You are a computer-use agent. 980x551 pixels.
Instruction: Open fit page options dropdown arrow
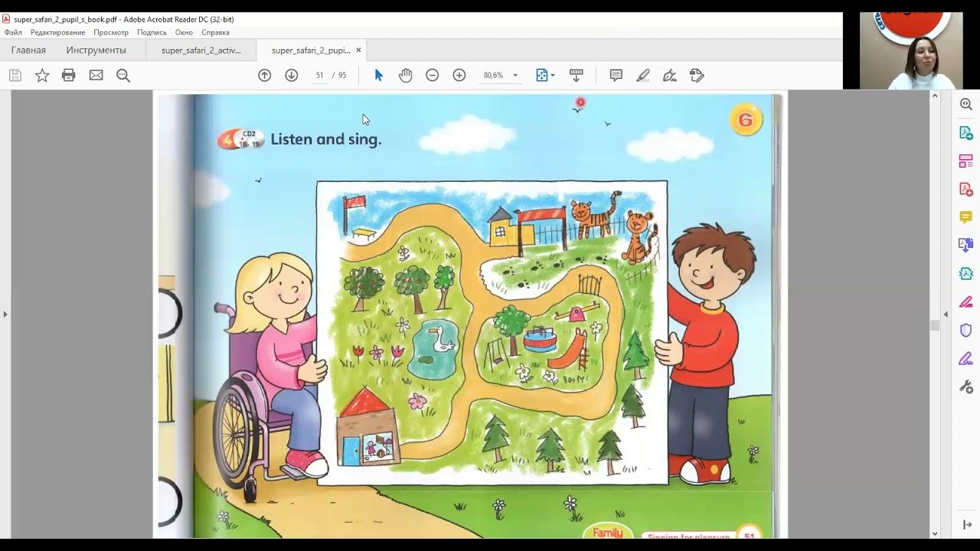tap(552, 75)
